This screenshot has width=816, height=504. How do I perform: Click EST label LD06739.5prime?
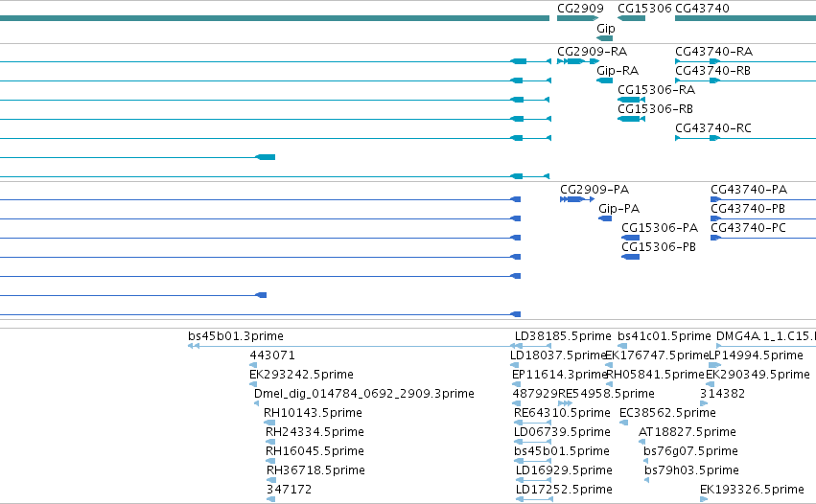coord(562,433)
